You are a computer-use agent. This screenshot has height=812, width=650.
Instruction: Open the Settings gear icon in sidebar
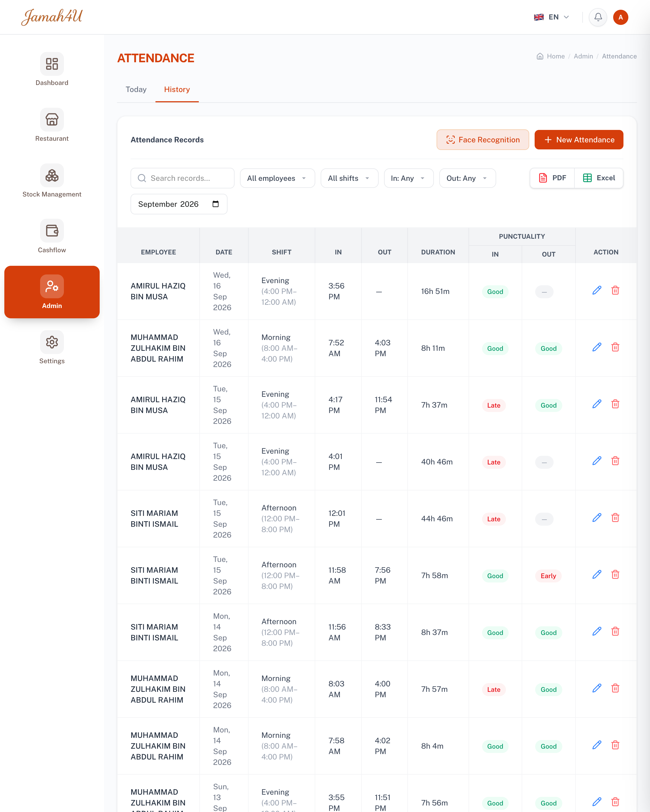point(52,342)
